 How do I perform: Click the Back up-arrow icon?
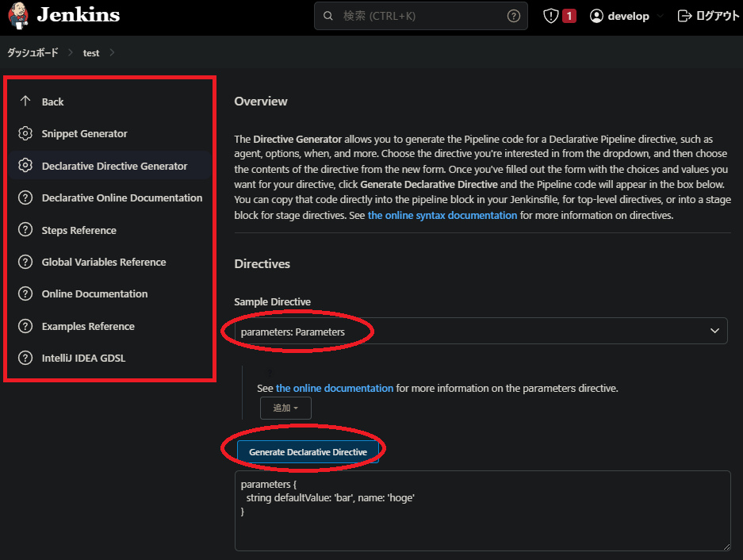25,101
